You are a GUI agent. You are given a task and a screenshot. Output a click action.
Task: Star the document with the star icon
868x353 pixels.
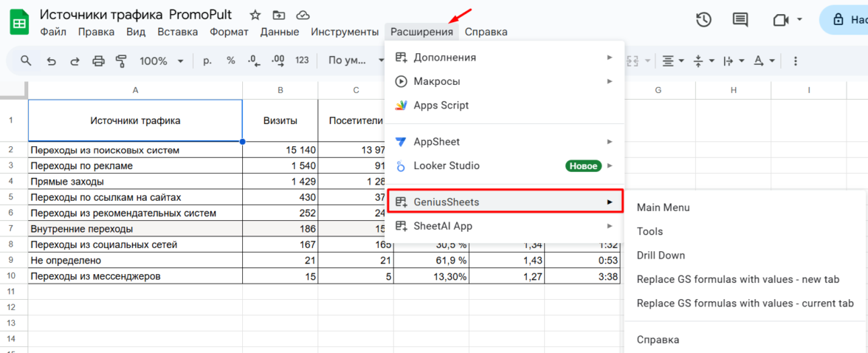(x=255, y=15)
